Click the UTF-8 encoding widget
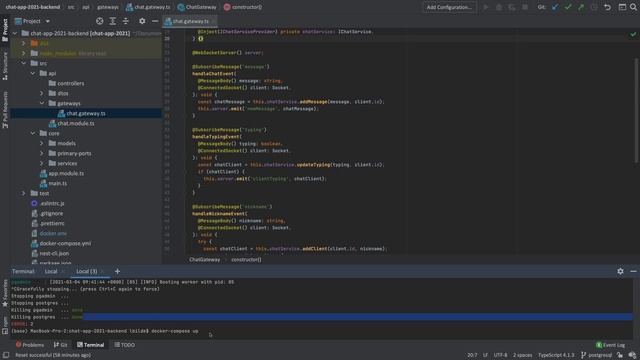The width and height of the screenshot is (640, 360). [x=500, y=355]
